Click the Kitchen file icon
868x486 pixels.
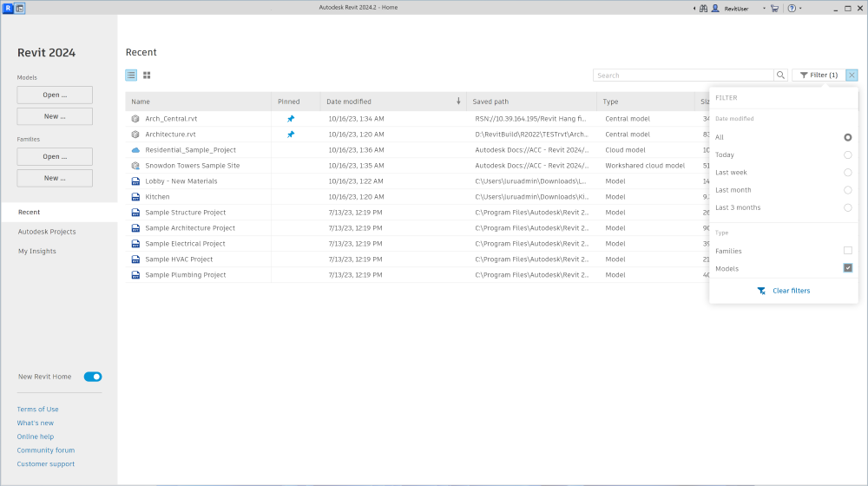coord(135,196)
